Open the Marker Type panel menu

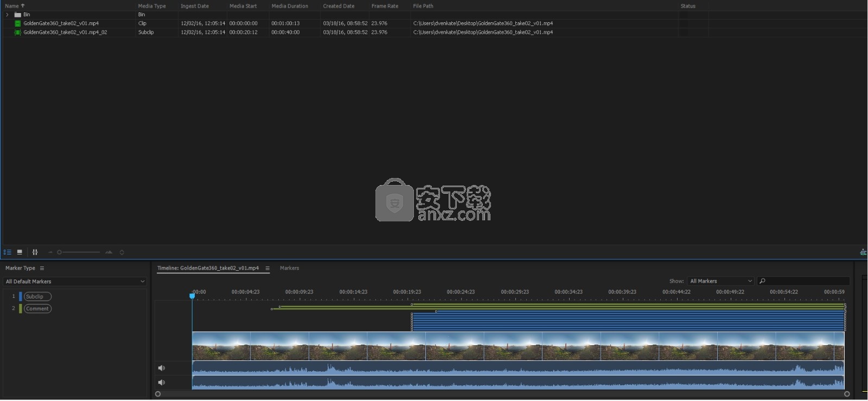click(42, 268)
